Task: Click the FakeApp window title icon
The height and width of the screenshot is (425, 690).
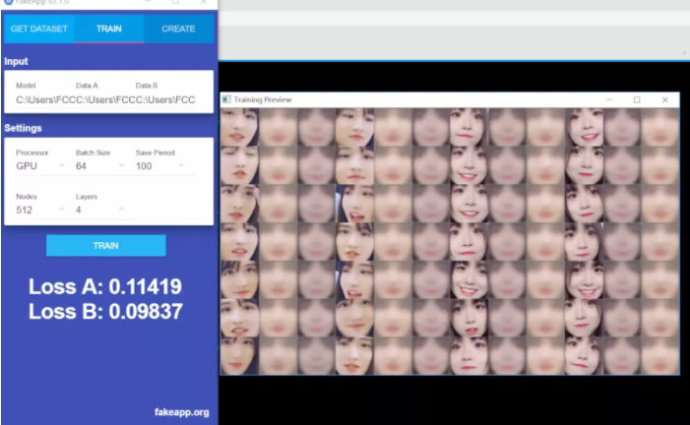Action: pyautogui.click(x=8, y=2)
